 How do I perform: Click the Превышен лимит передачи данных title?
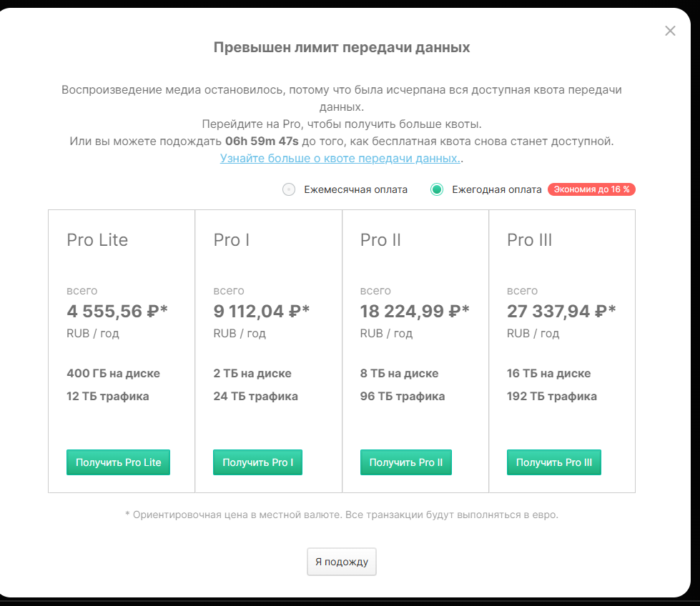[x=342, y=48]
